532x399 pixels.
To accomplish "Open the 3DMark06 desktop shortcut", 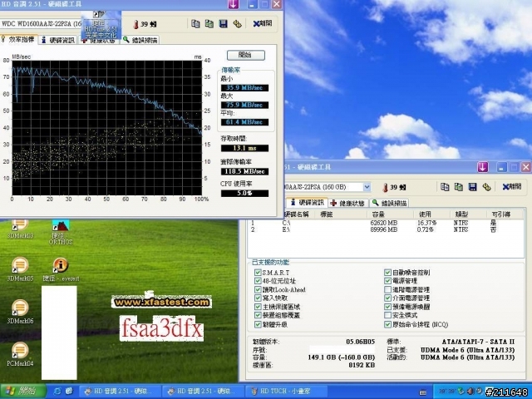I will tap(20, 312).
